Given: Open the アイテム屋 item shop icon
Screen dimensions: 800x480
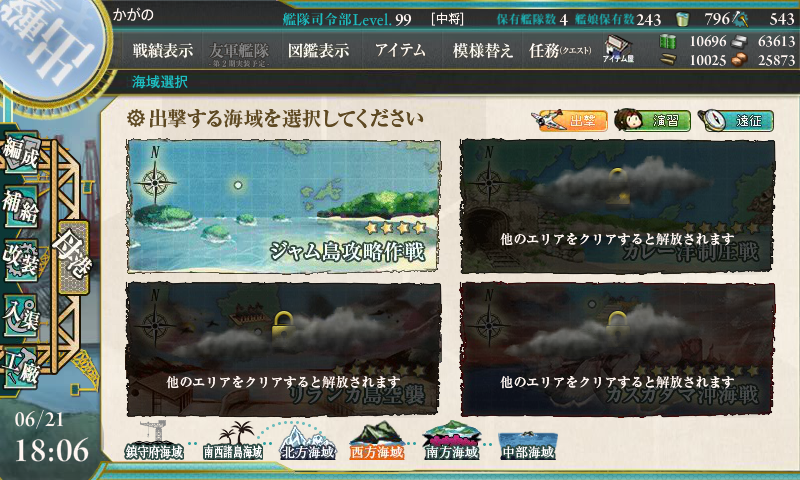Looking at the screenshot, I should tap(618, 49).
